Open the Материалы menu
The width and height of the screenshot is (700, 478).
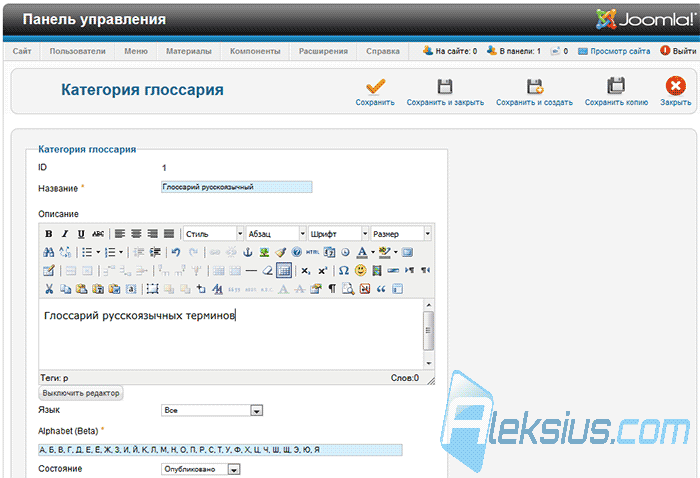click(188, 51)
